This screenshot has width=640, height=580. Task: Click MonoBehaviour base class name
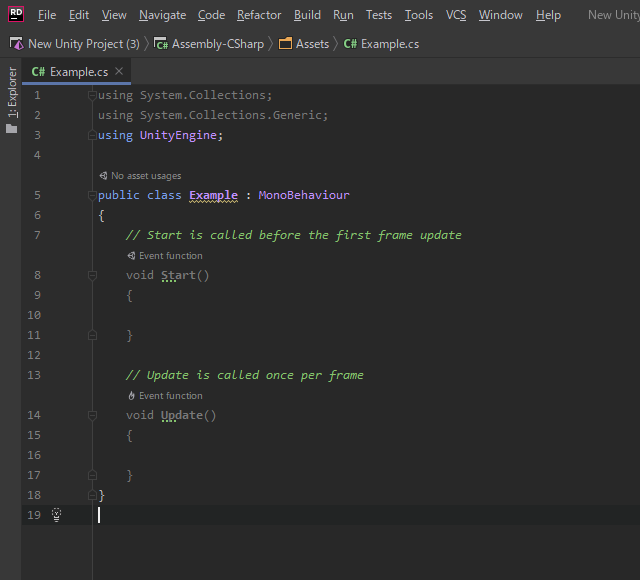pos(304,195)
